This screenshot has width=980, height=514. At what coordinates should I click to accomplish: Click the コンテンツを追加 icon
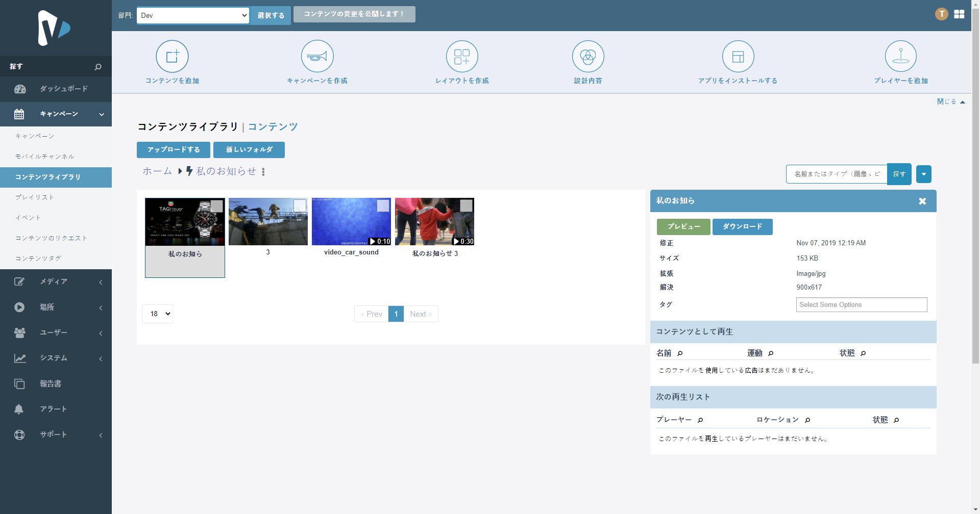pos(172,57)
